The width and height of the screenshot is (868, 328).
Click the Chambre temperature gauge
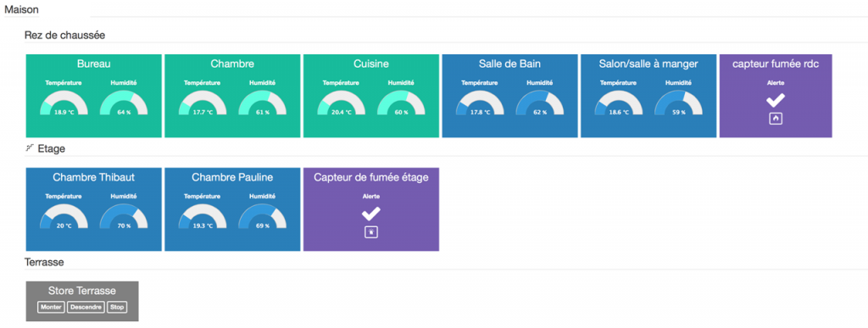click(x=202, y=103)
